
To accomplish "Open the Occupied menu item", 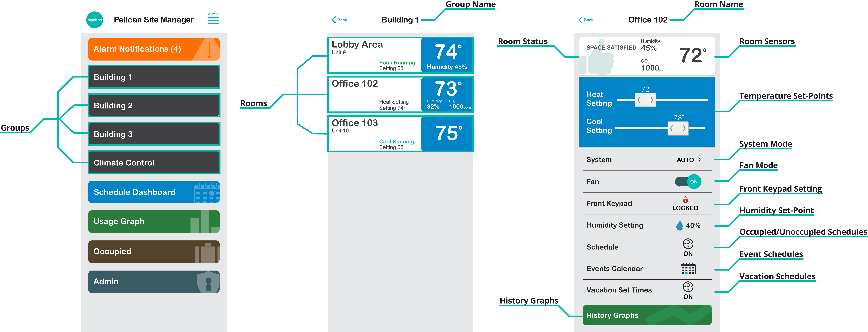I will [x=154, y=251].
